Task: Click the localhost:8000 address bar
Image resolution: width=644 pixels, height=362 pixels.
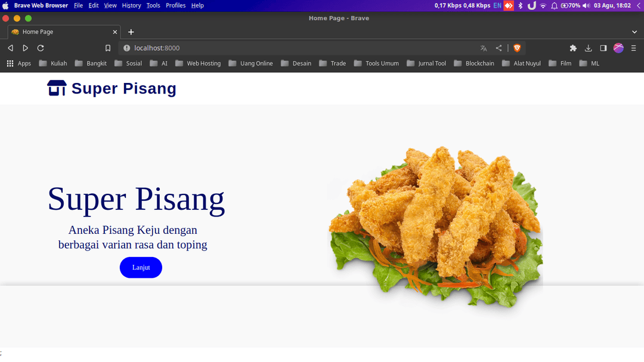Action: coord(298,48)
